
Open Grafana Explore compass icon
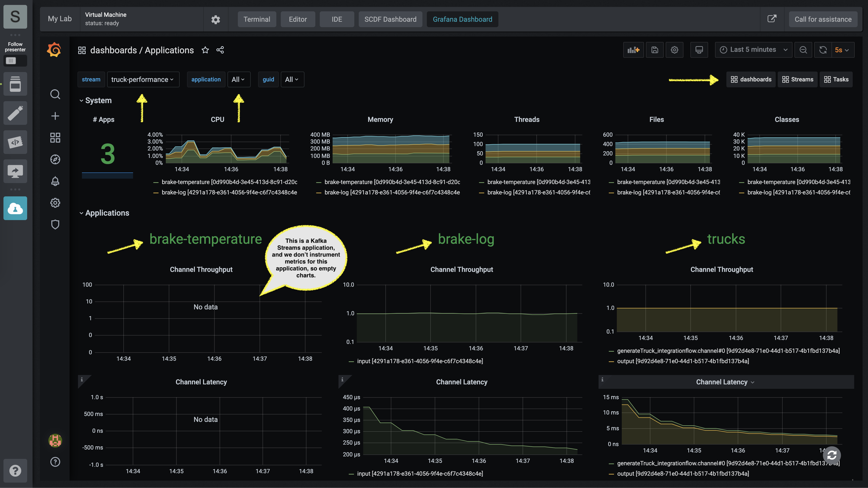[55, 159]
